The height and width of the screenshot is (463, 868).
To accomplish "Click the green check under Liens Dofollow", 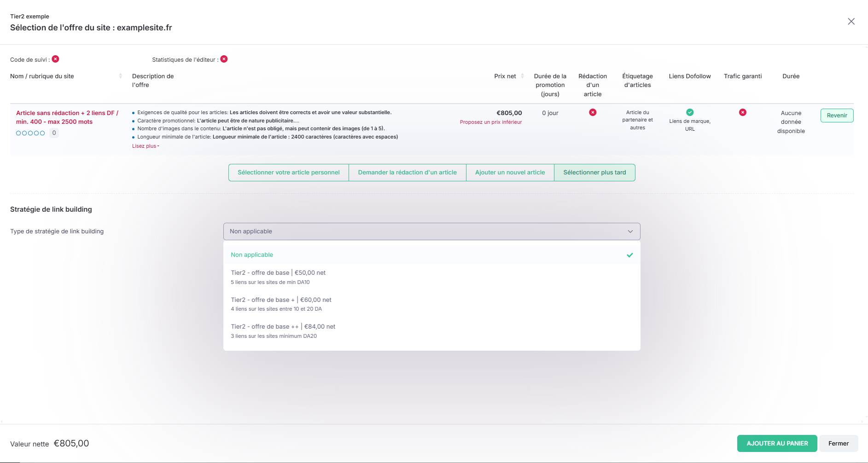I will coord(690,112).
